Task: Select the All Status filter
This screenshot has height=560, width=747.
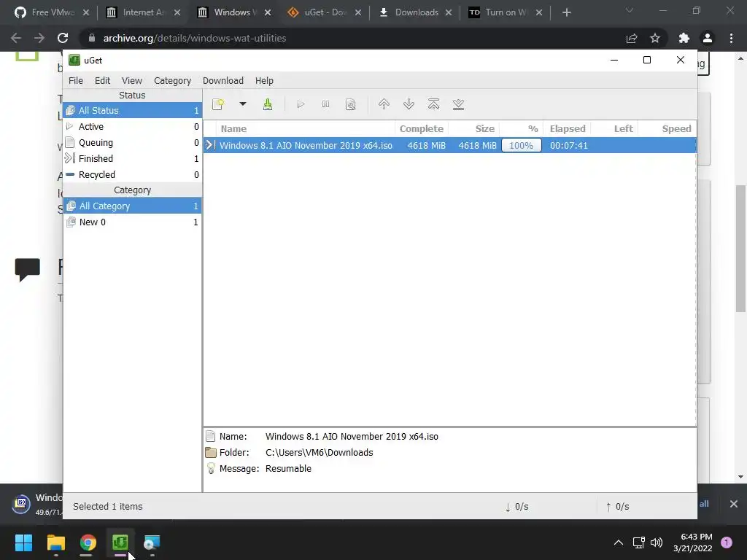Action: click(133, 111)
